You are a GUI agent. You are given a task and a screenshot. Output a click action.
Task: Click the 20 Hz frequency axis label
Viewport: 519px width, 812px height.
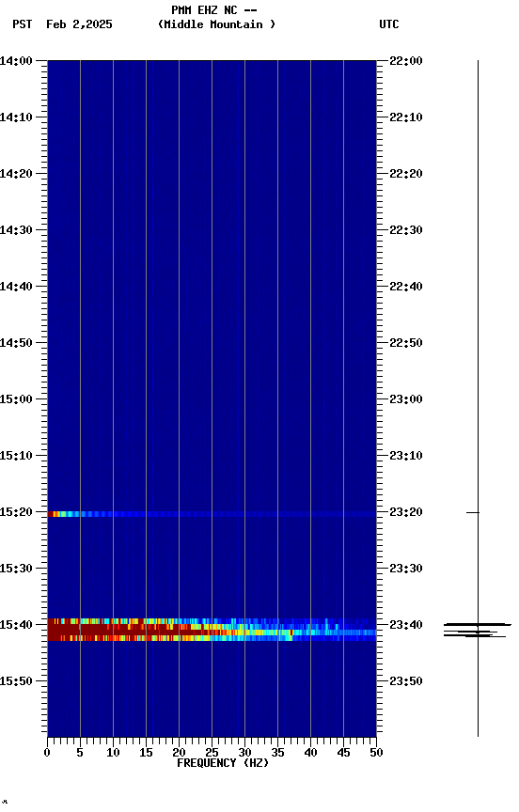179,753
